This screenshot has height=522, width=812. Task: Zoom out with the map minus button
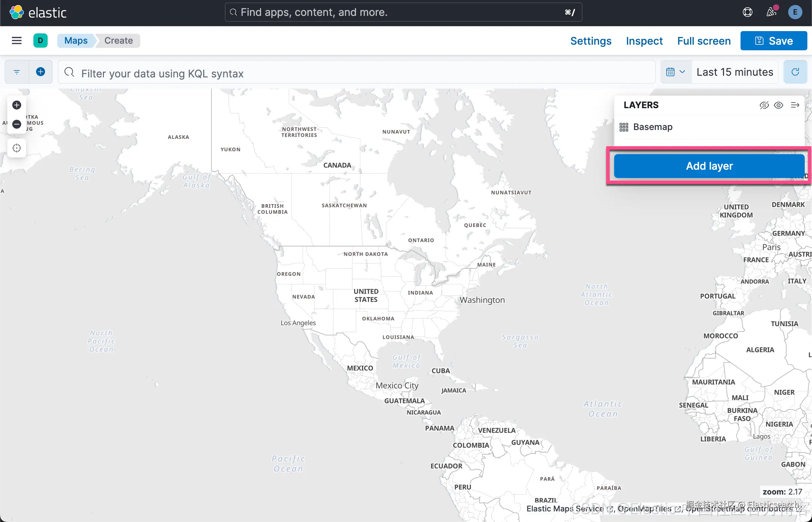point(17,124)
